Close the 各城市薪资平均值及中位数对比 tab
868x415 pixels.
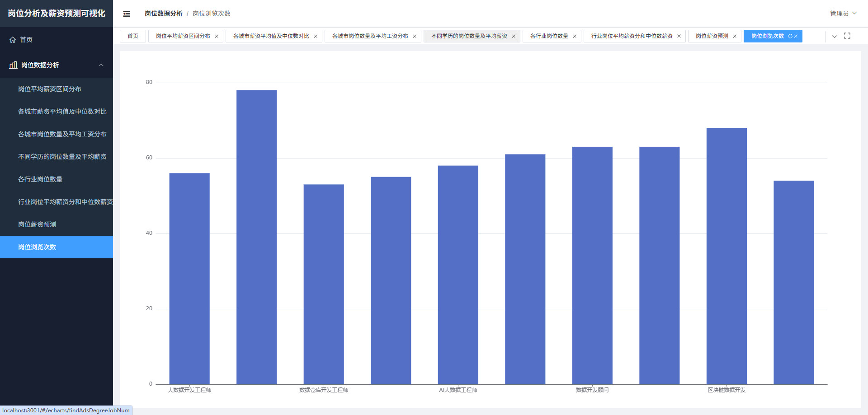pyautogui.click(x=316, y=36)
